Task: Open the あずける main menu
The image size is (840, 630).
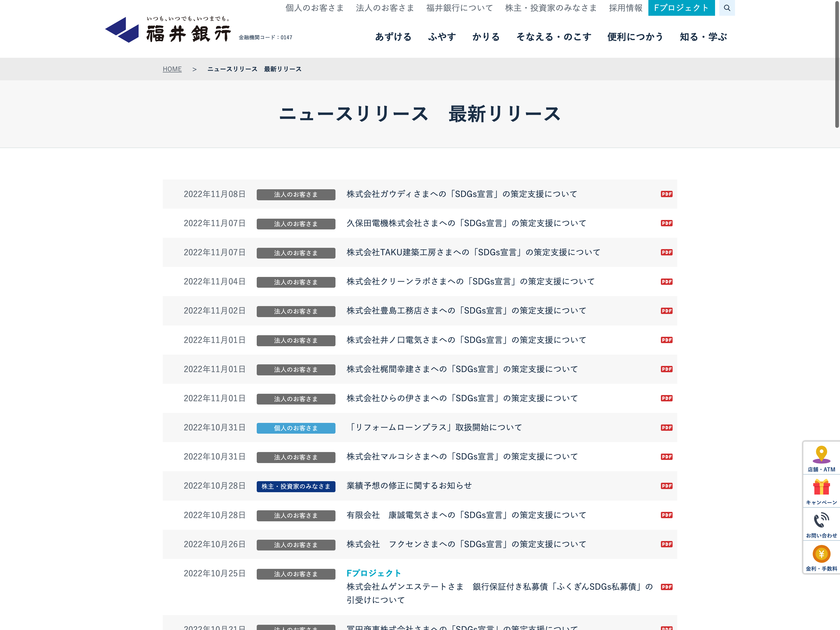Action: point(393,37)
